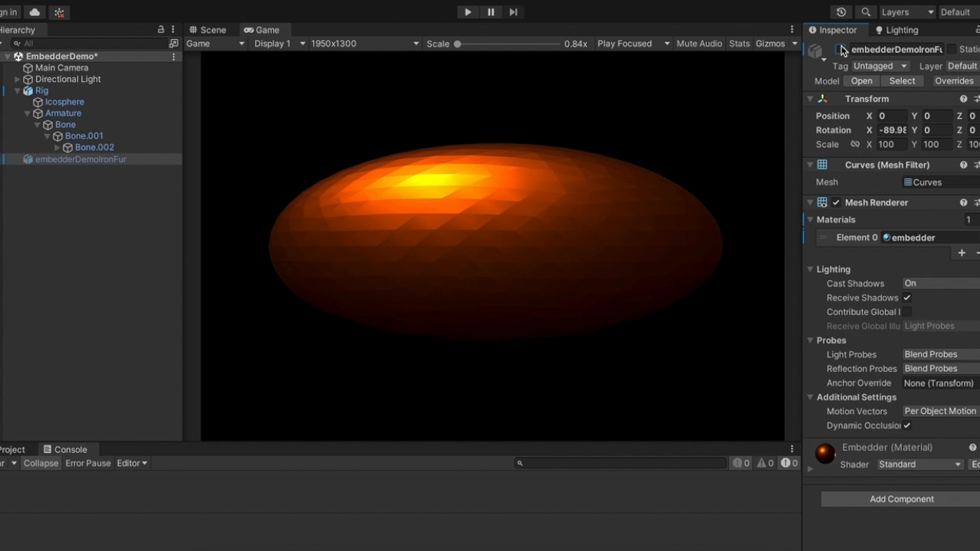This screenshot has height=551, width=980.
Task: Open the 1950x1300 resolution dropdown
Action: click(365, 44)
